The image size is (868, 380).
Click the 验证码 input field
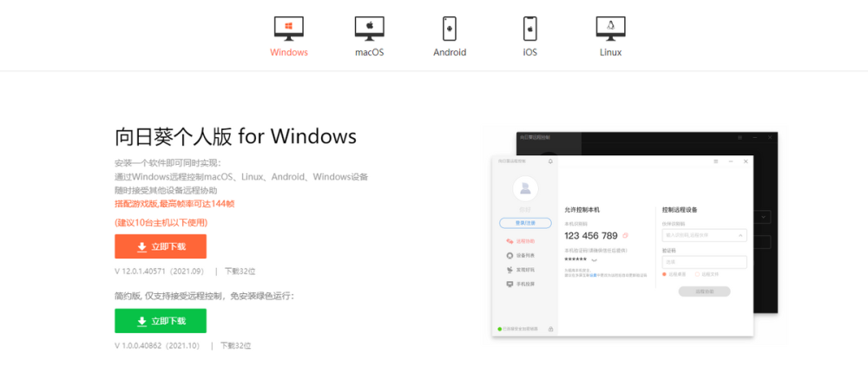pos(704,262)
